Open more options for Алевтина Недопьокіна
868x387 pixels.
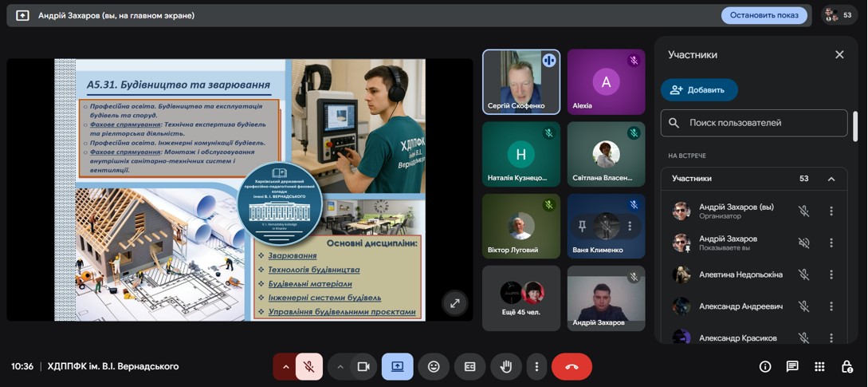tap(831, 274)
